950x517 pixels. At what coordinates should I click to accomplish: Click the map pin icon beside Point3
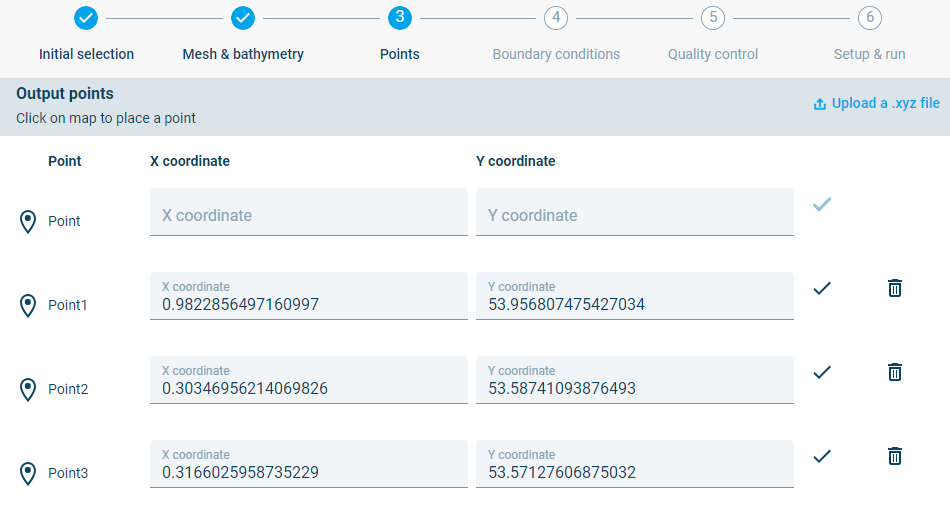click(x=28, y=474)
